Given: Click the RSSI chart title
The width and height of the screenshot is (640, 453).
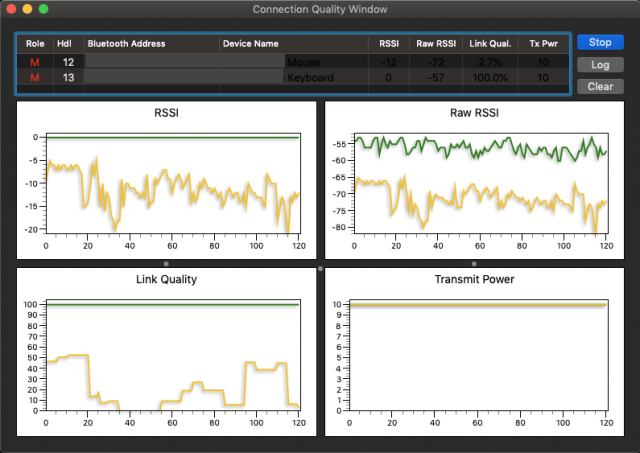Looking at the screenshot, I should (167, 113).
